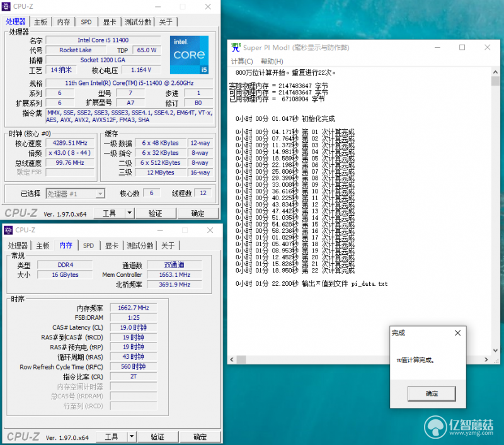Click the Intel Core i5 logo badge

point(190,55)
